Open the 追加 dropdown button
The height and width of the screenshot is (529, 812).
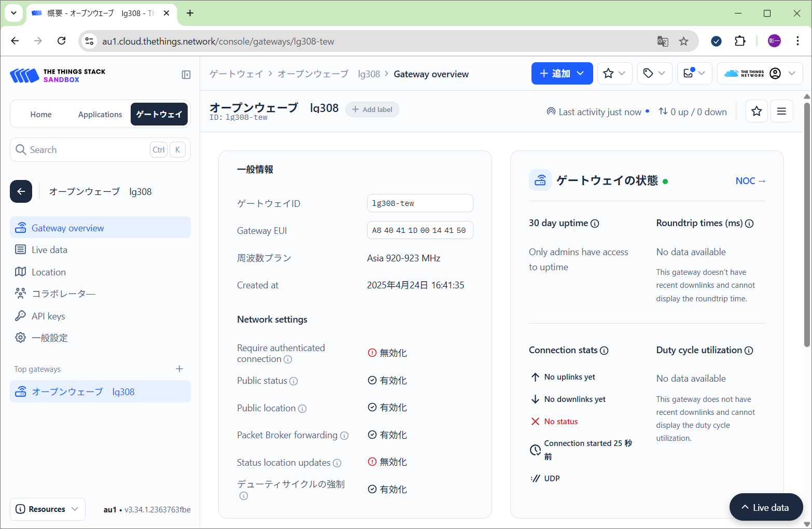562,74
